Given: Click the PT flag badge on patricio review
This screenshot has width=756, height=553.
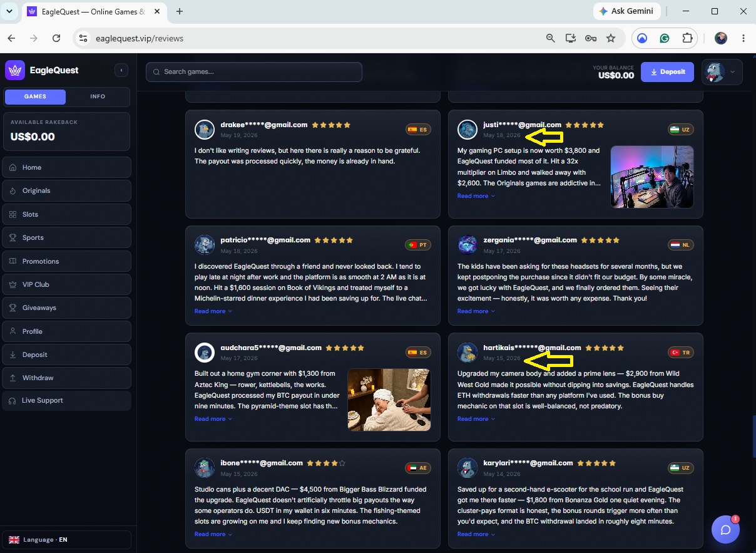Looking at the screenshot, I should coord(418,245).
